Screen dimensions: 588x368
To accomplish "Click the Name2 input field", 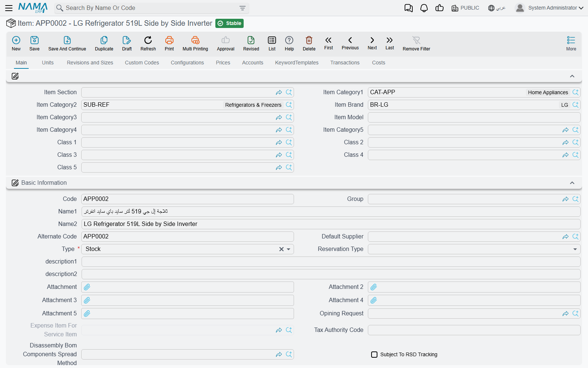I will (331, 224).
